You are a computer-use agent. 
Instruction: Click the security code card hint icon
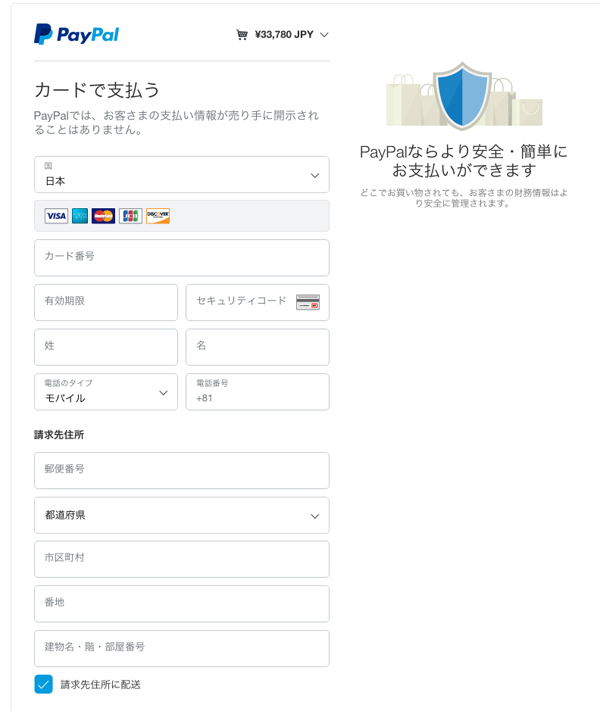(308, 302)
